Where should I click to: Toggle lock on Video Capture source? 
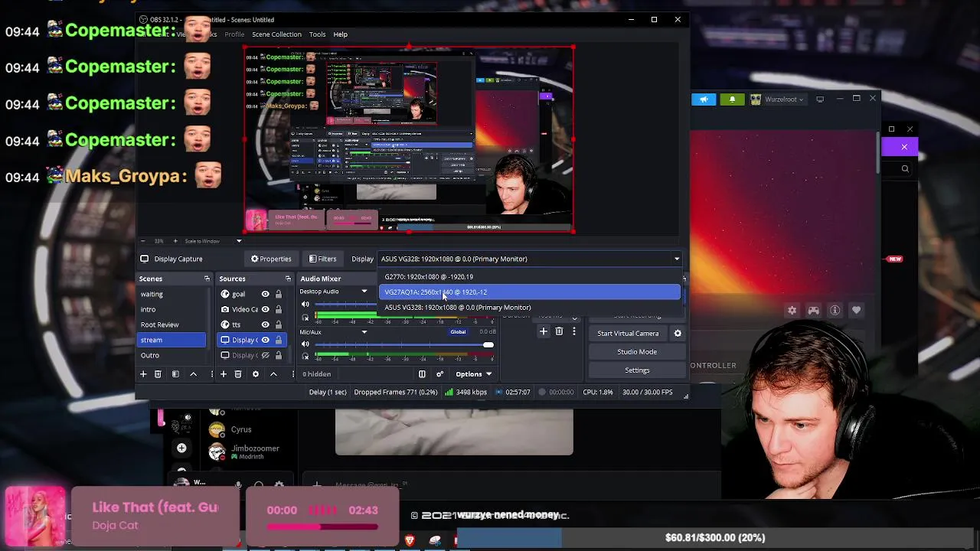coord(279,309)
